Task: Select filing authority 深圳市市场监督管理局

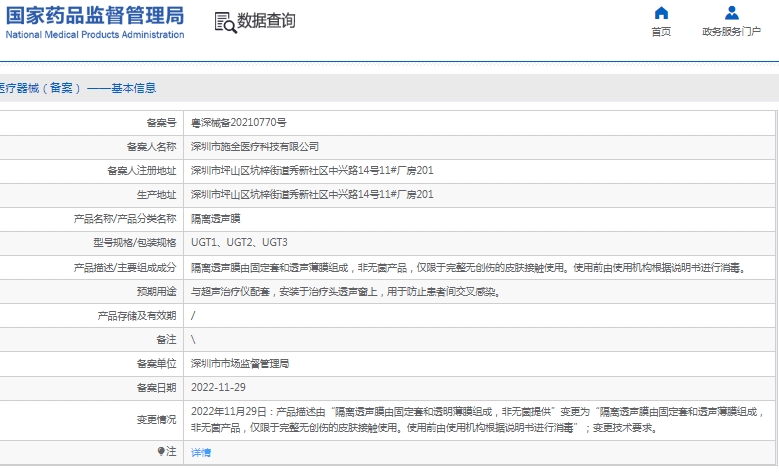Action: [x=240, y=364]
